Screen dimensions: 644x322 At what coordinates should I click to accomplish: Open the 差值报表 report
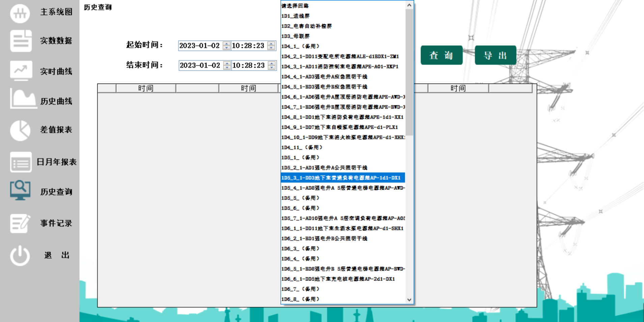click(20, 130)
